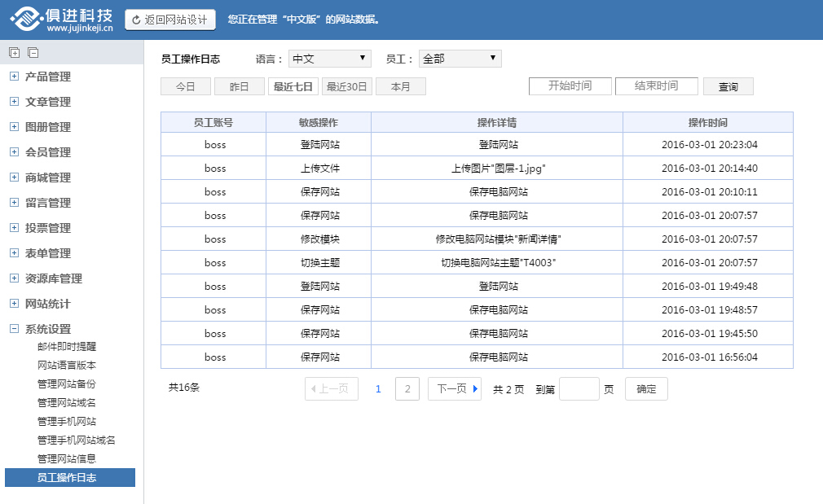Viewport: 823px width, 504px height.
Task: Open 管理网站备份 in sidebar
Action: 67,383
